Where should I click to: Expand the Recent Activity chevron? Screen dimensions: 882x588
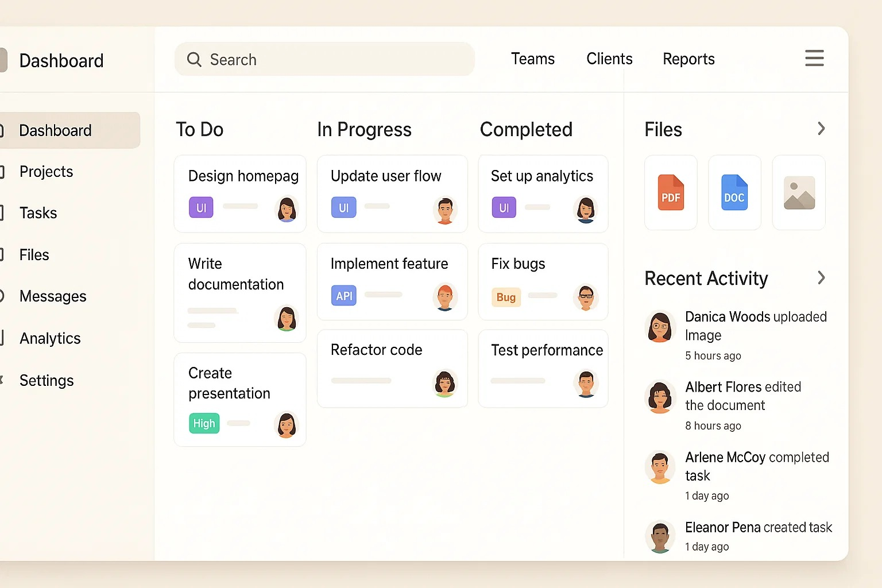[x=821, y=278]
